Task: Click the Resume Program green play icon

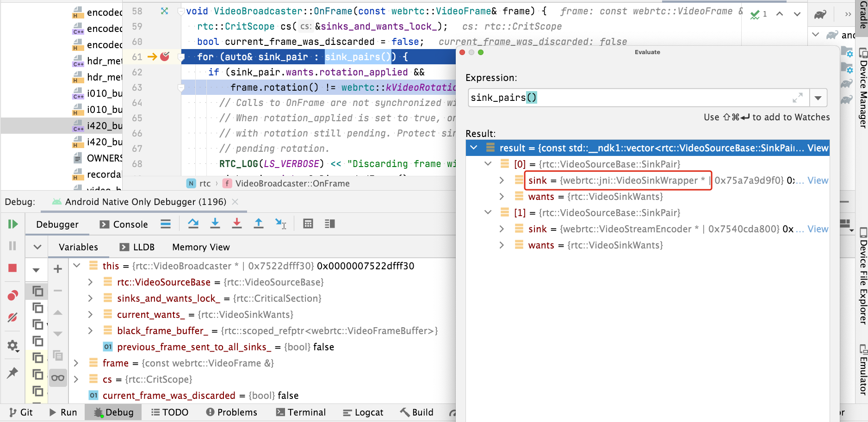Action: pos(12,224)
